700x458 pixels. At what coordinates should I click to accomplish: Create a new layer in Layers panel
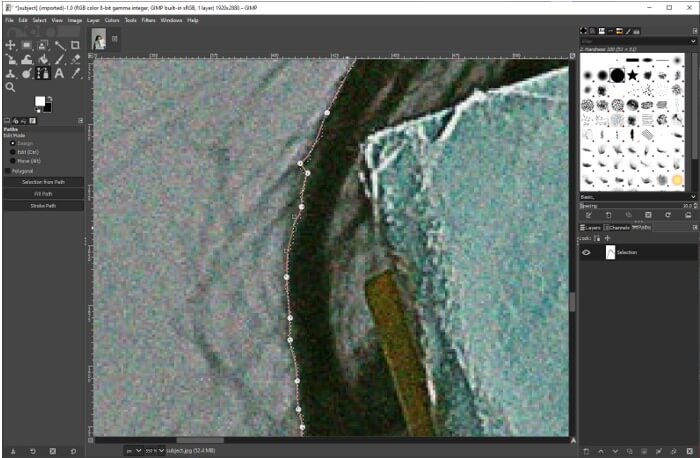(586, 451)
